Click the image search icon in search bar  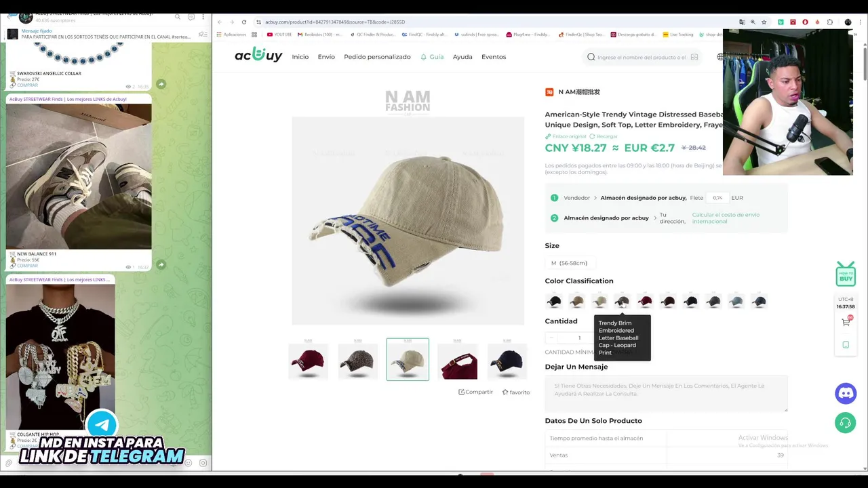[x=694, y=57]
